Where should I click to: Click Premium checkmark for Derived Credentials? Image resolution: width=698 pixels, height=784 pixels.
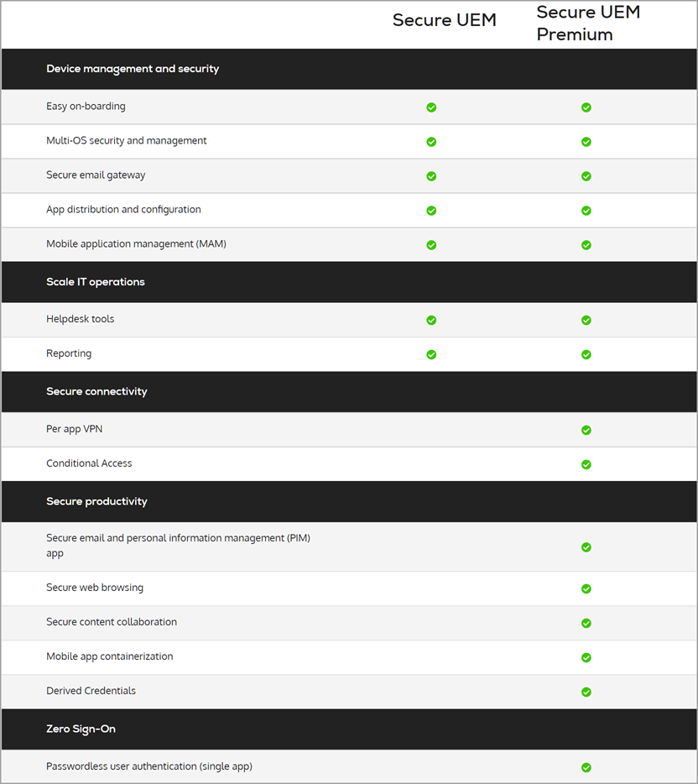586,692
